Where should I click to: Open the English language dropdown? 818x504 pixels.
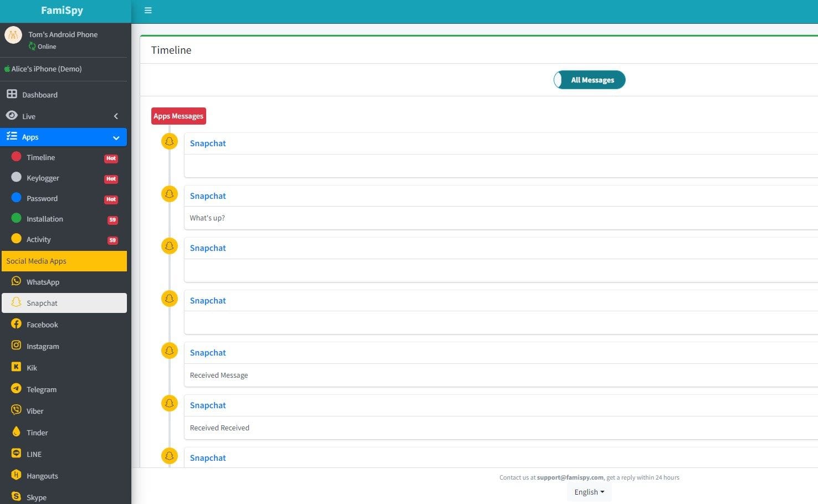[589, 492]
